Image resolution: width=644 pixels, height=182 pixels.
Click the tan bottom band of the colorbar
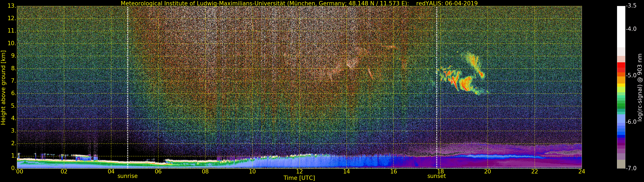(x=621, y=164)
